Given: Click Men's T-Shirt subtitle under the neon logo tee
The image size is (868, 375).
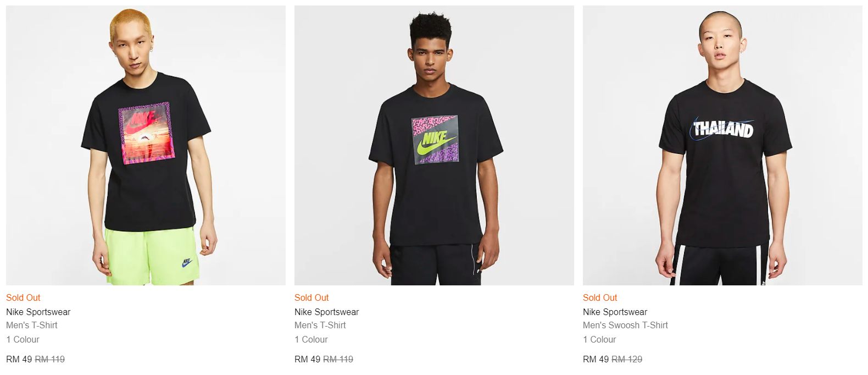Looking at the screenshot, I should pyautogui.click(x=320, y=325).
